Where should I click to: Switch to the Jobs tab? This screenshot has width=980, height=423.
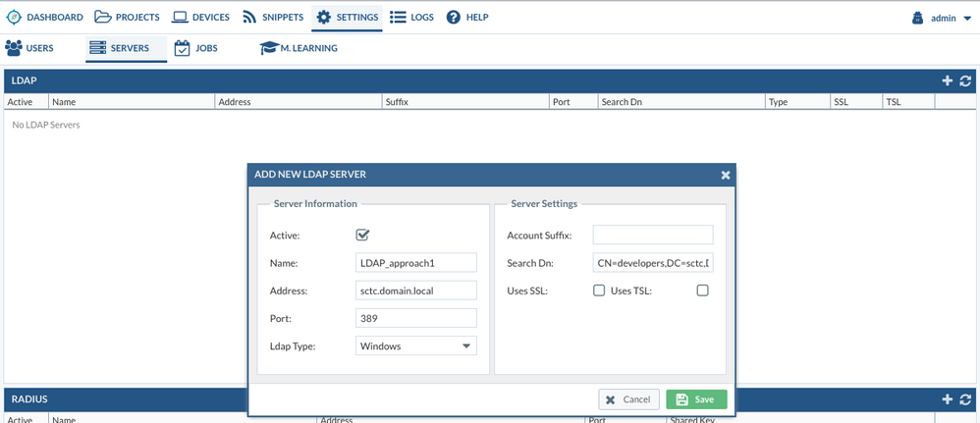tap(195, 48)
